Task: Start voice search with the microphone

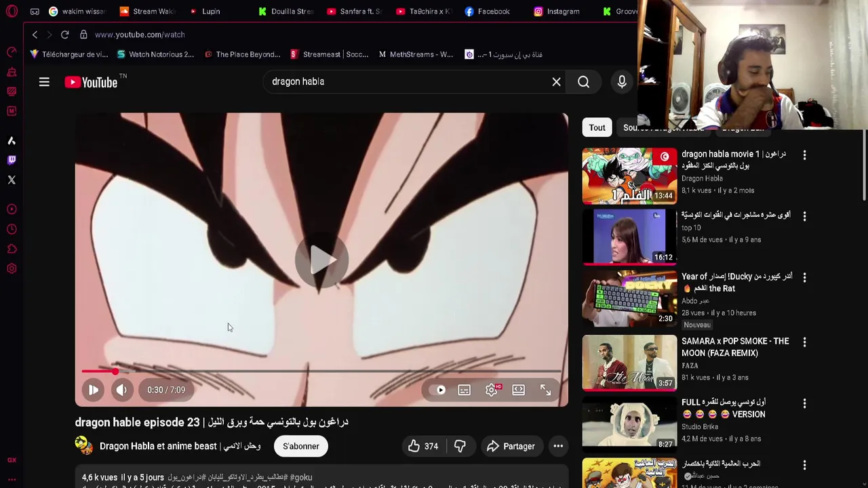Action: tap(622, 82)
